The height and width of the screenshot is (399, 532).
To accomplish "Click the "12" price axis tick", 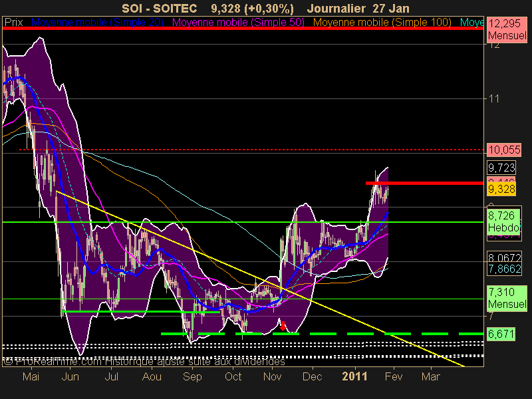I will tap(494, 45).
